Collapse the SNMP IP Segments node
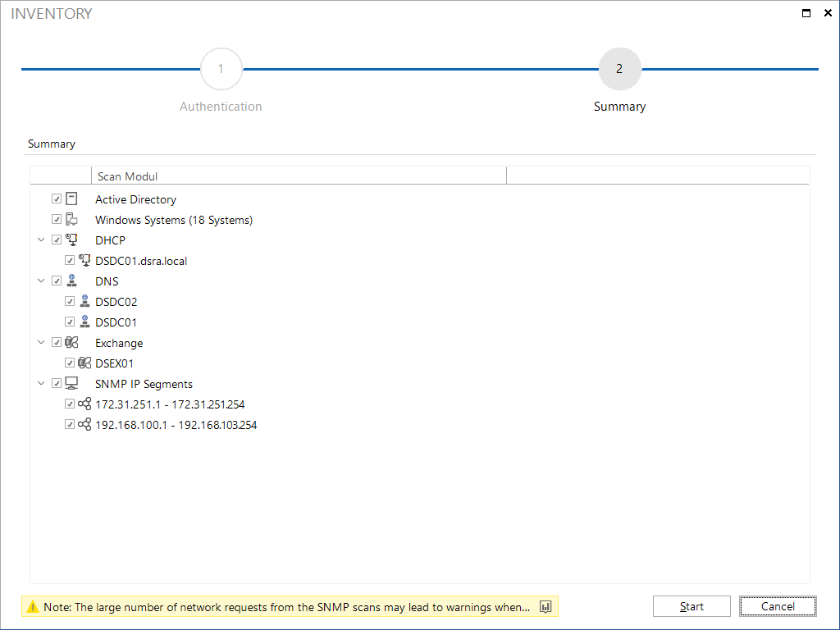This screenshot has height=630, width=840. coord(41,384)
